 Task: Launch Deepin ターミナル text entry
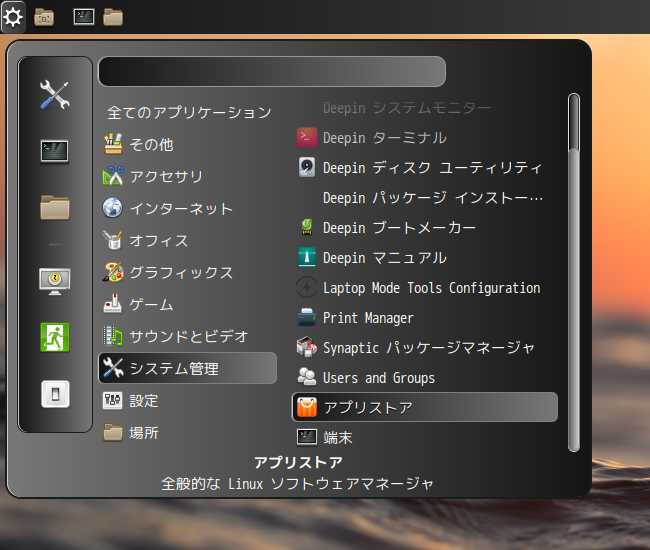click(385, 138)
